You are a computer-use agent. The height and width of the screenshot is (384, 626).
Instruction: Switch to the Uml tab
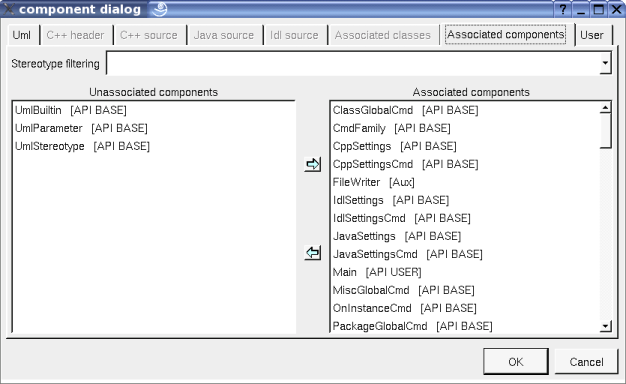point(21,35)
